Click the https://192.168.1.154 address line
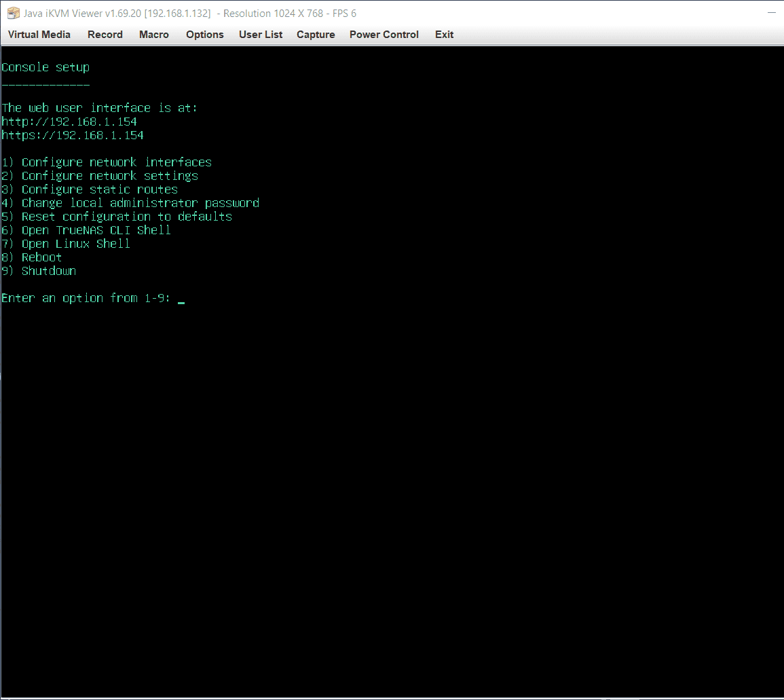Viewport: 784px width, 700px height. coord(73,135)
